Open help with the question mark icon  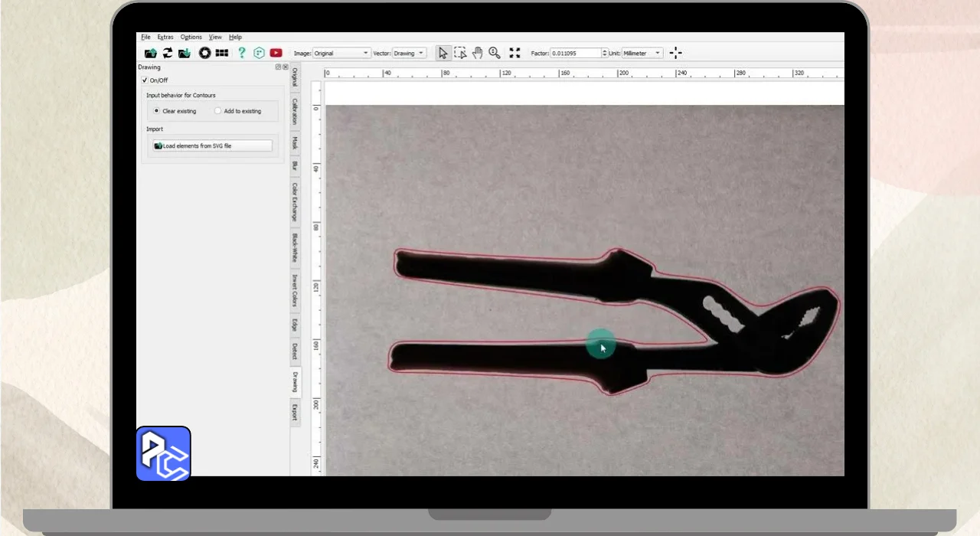(242, 53)
